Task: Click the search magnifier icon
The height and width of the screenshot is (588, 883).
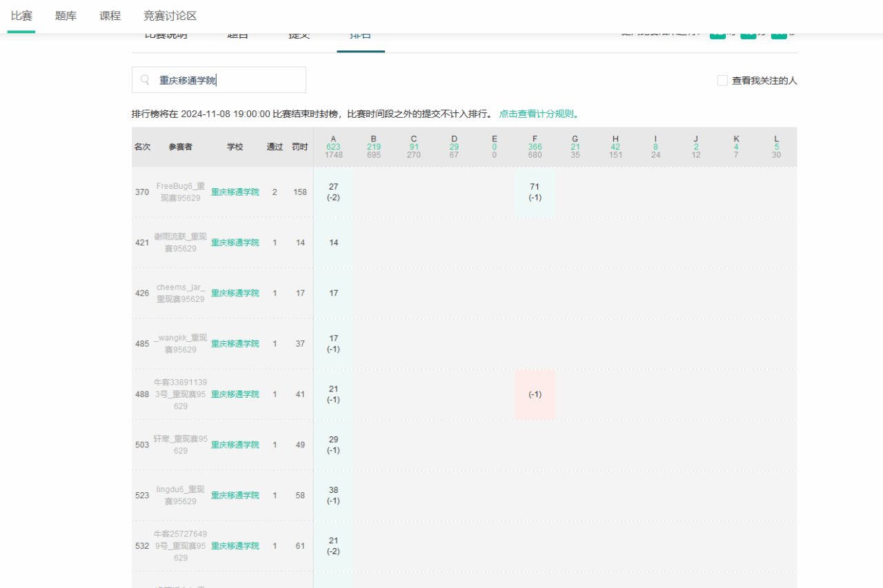Action: coord(145,80)
